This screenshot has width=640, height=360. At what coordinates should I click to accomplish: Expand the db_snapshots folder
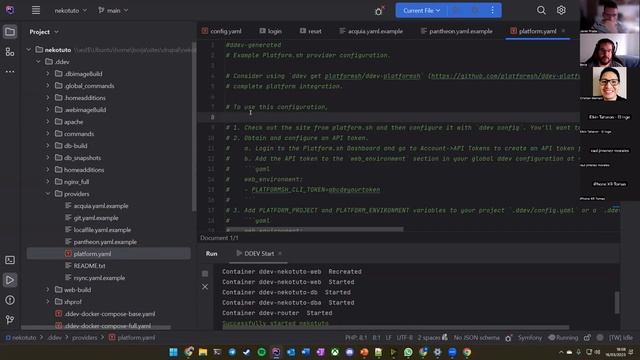pos(48,158)
